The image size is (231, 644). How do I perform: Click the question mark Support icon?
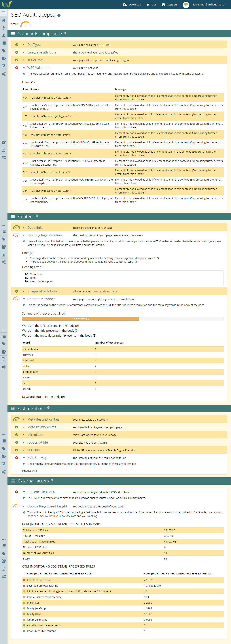pyautogui.click(x=163, y=5)
